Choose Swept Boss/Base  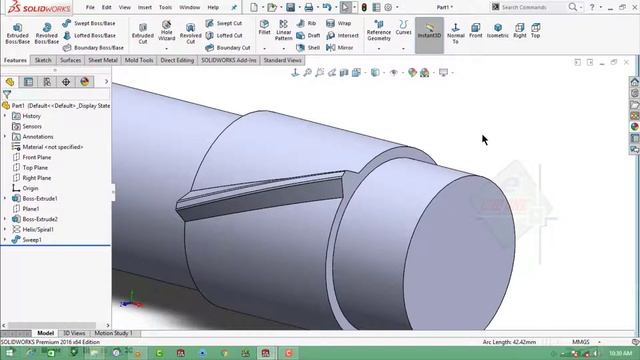89,23
